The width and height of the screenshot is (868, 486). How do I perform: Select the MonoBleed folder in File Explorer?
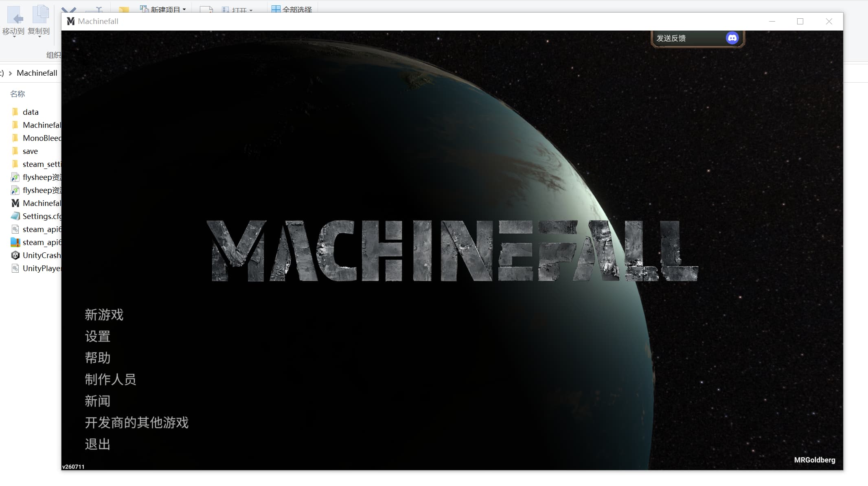click(x=36, y=138)
